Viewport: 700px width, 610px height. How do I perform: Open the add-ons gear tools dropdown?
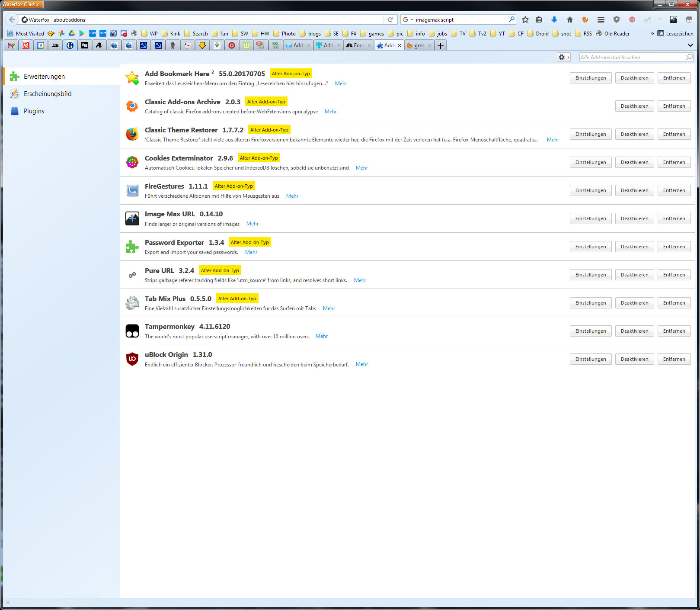point(563,57)
